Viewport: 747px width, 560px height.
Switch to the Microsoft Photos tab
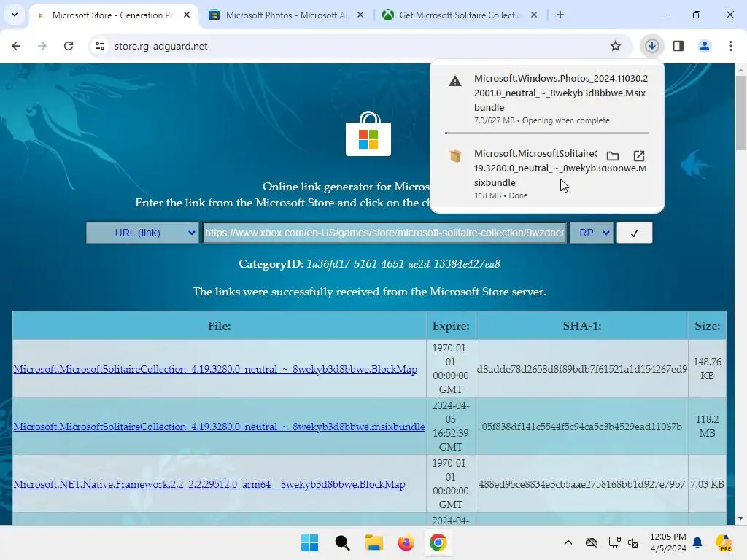coord(285,15)
